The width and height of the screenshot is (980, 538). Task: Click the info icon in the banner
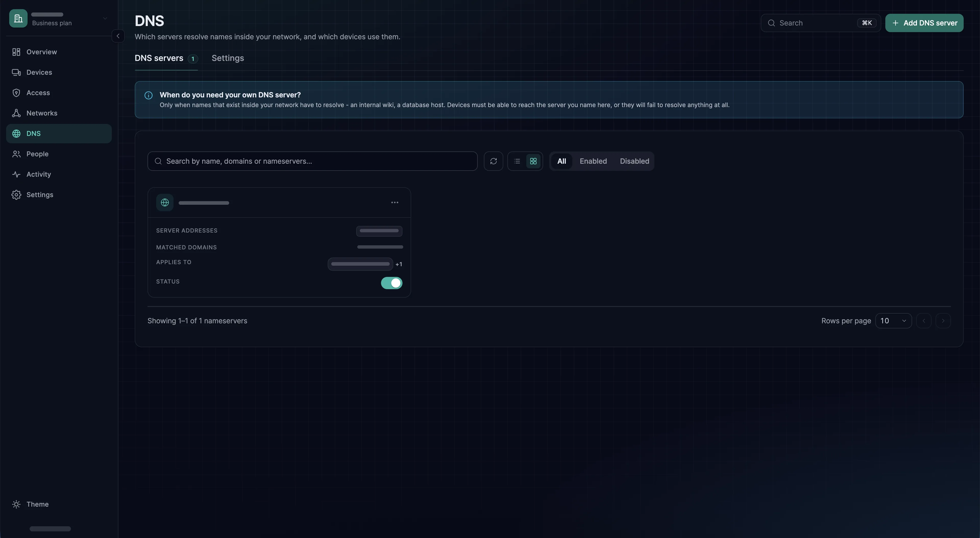click(148, 95)
